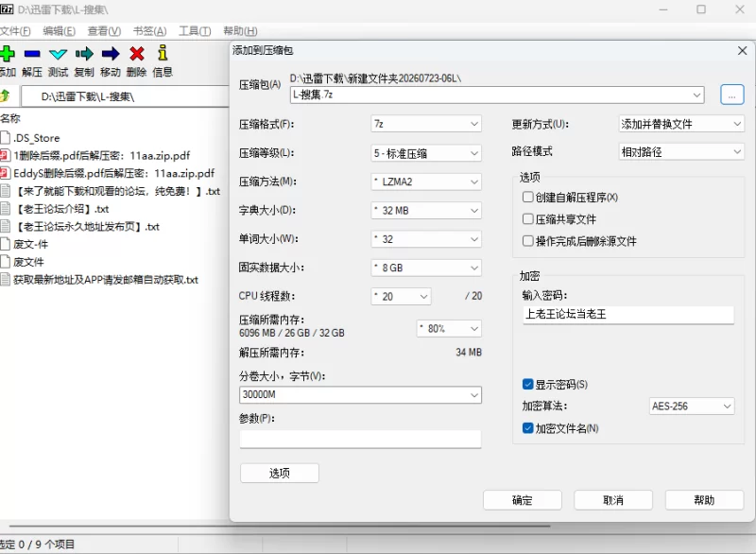Image resolution: width=756 pixels, height=554 pixels.
Task: Click the text icon of 【来了就能下载和观看的论坛 file
Action: pos(5,191)
